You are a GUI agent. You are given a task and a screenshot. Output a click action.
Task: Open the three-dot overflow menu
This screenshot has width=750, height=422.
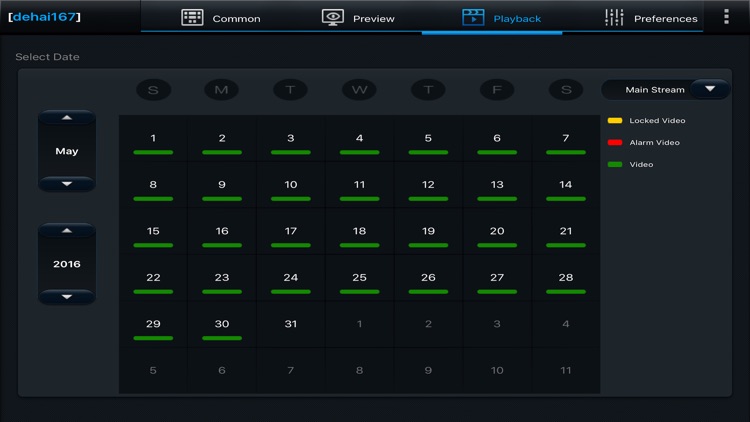(726, 17)
